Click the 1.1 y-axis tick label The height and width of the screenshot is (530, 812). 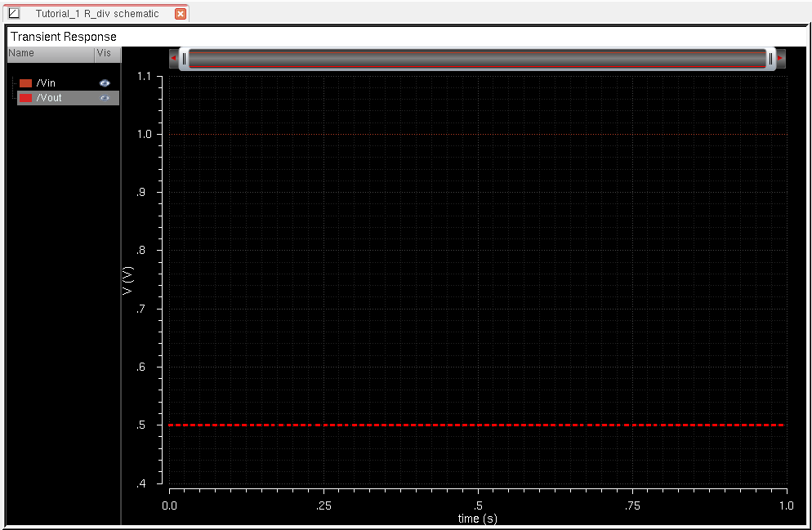144,77
